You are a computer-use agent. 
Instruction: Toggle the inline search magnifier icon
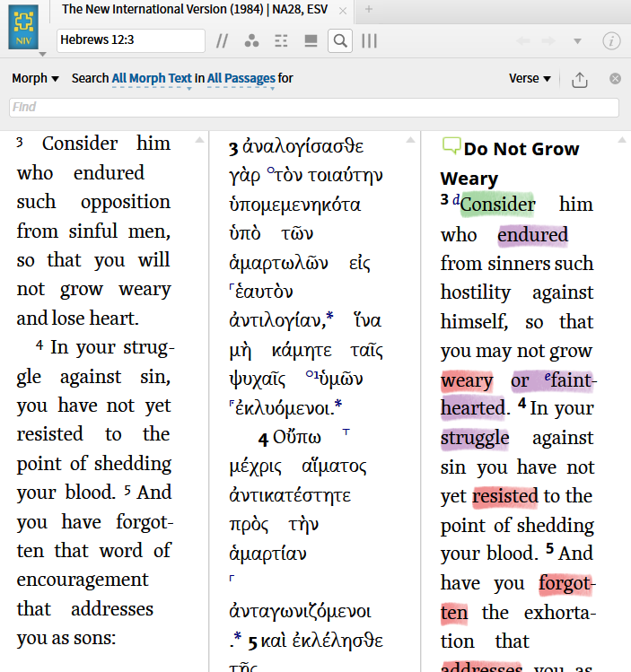click(x=340, y=40)
